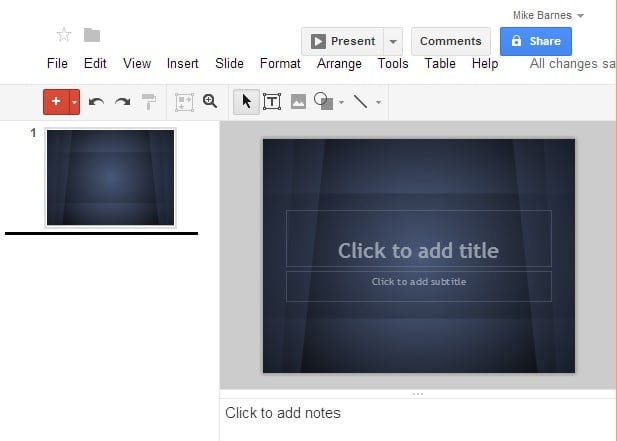Viewport: 617px width, 441px height.
Task: Click the blue Share button
Action: click(536, 41)
